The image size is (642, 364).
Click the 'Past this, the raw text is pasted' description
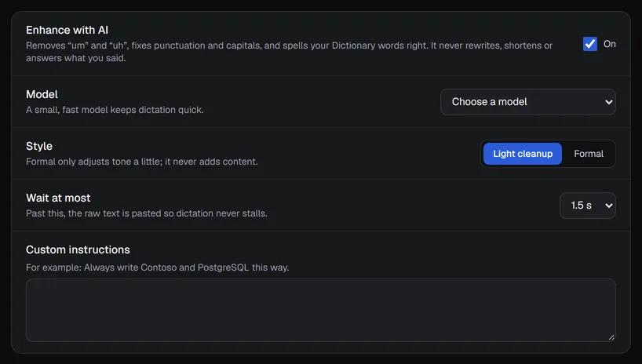pyautogui.click(x=147, y=213)
